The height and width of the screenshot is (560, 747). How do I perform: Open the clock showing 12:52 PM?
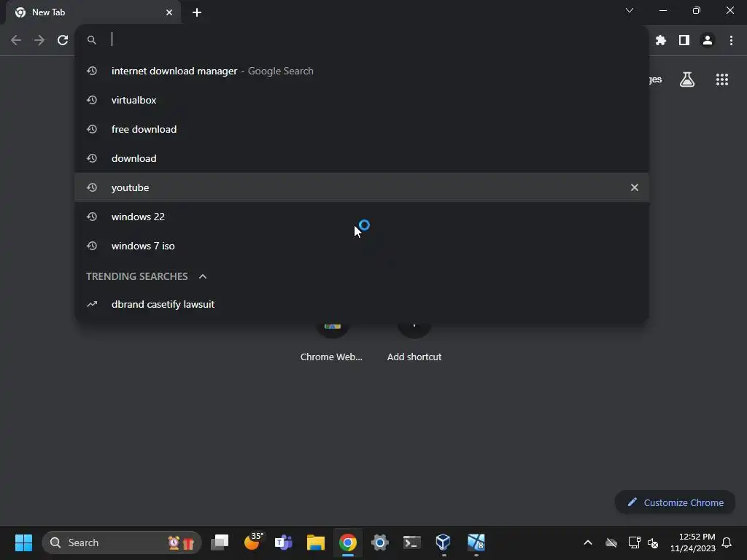click(693, 542)
